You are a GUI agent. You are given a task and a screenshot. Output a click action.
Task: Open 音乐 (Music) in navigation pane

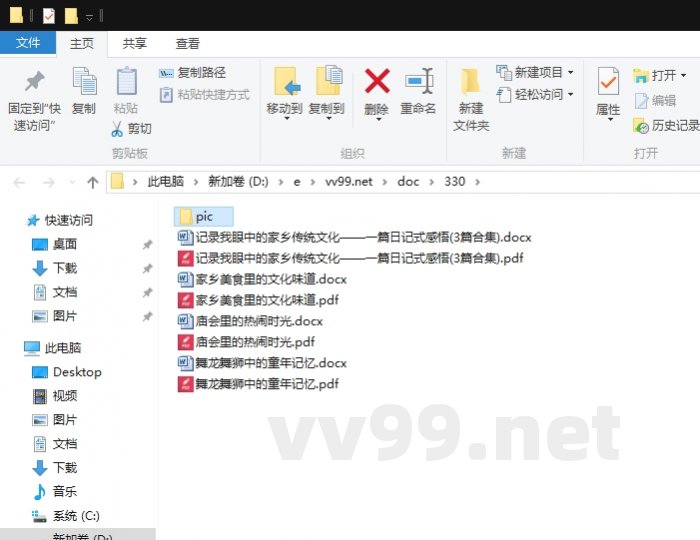click(55, 491)
